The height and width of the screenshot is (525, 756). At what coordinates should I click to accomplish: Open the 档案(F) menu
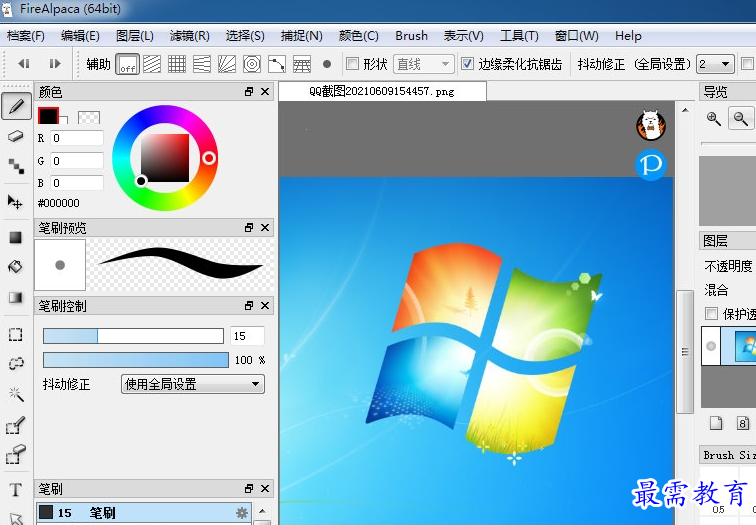[x=26, y=36]
